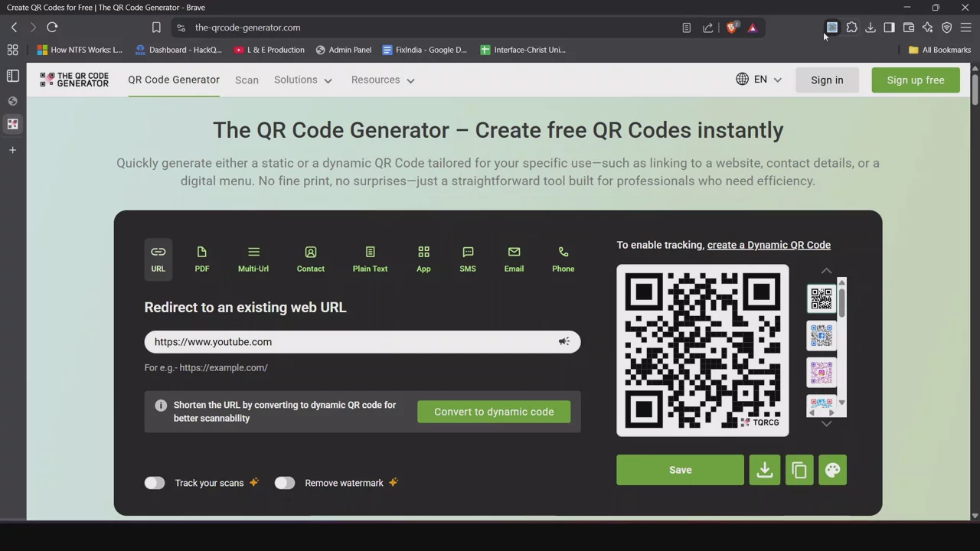
Task: Copy the QR code to clipboard
Action: (x=799, y=470)
